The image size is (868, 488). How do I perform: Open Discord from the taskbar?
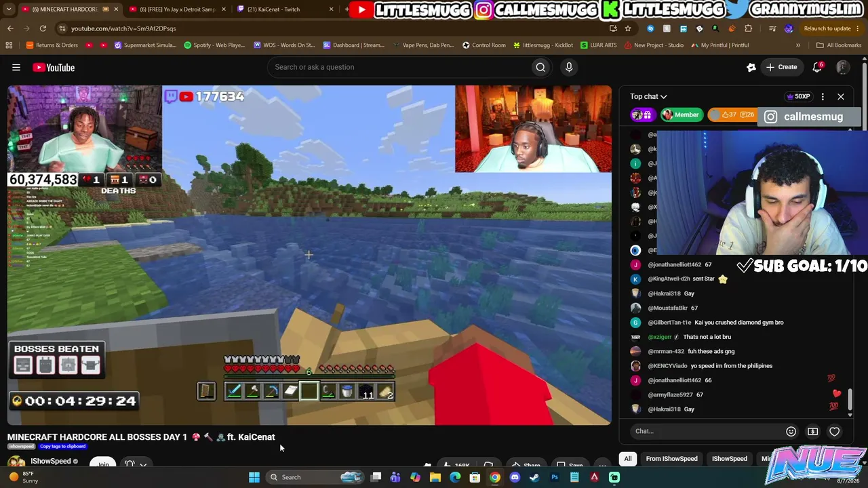pyautogui.click(x=515, y=477)
